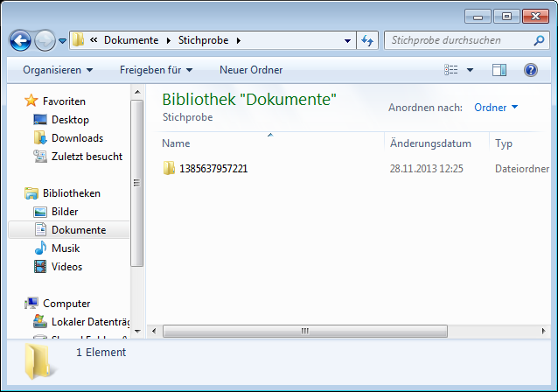Viewport: 558px width, 392px height.
Task: Toggle the preview pane icon
Action: (x=499, y=70)
